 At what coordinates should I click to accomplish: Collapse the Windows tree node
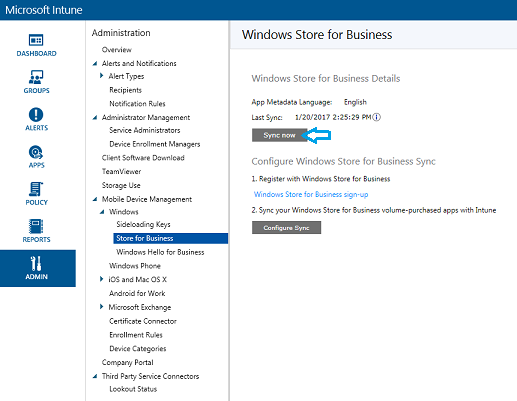(102, 212)
